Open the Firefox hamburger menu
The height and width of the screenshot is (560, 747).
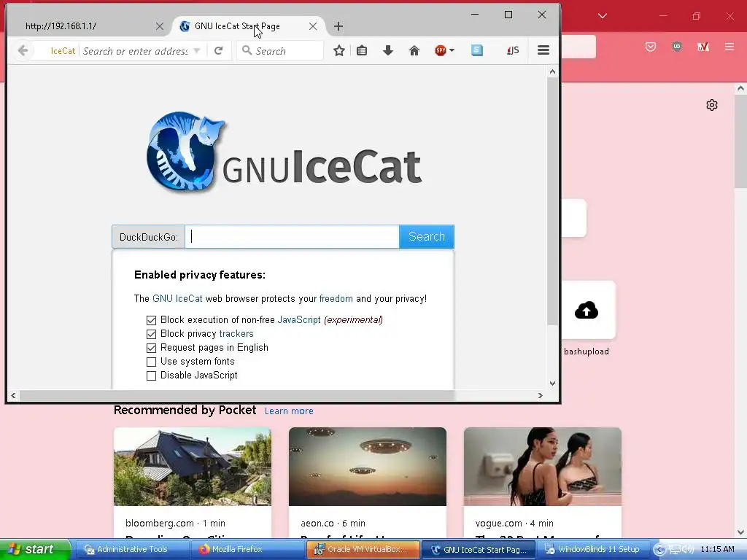[729, 47]
